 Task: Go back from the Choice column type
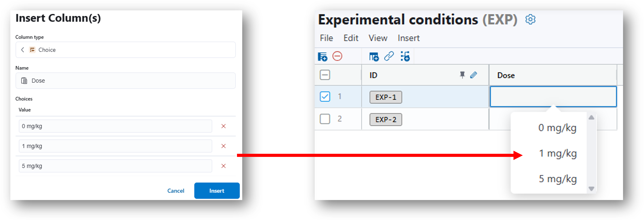pos(22,50)
